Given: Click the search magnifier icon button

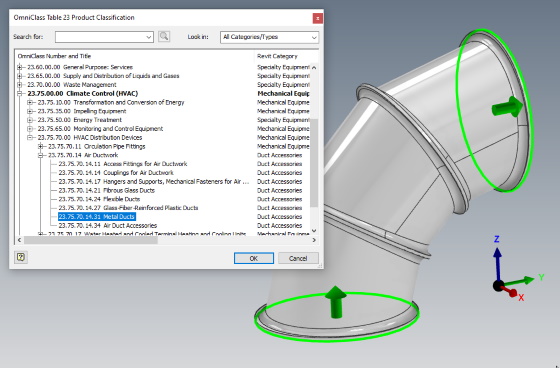Looking at the screenshot, I should pos(164,36).
